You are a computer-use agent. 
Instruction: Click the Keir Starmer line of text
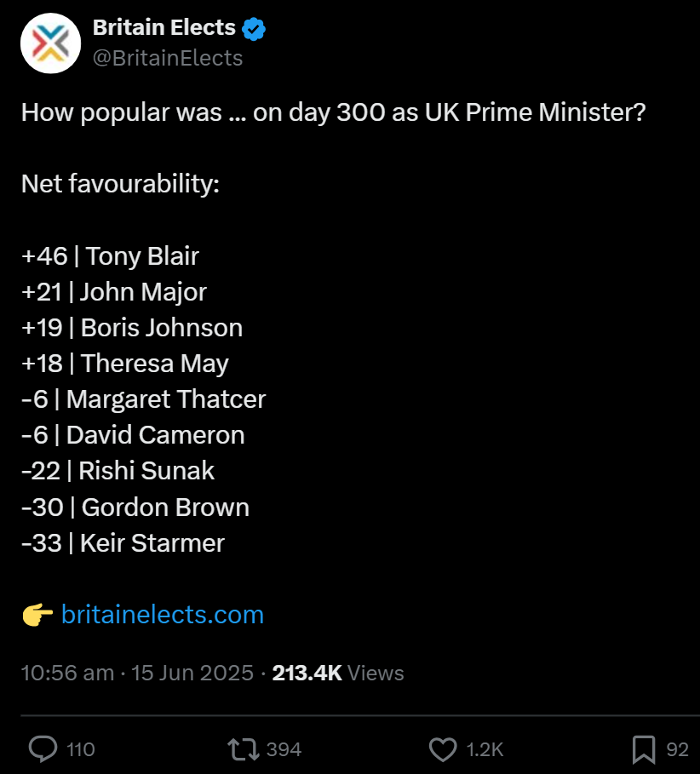click(x=123, y=543)
